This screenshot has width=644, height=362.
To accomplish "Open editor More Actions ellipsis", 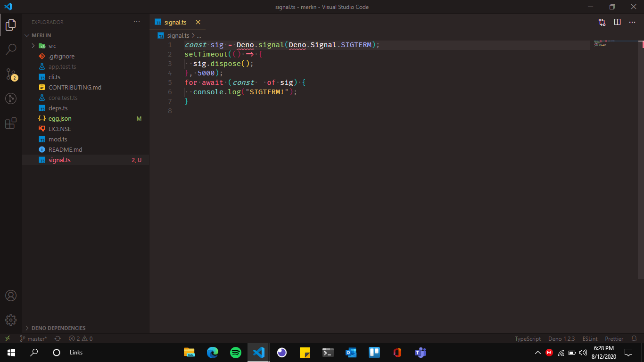I will 632,22.
